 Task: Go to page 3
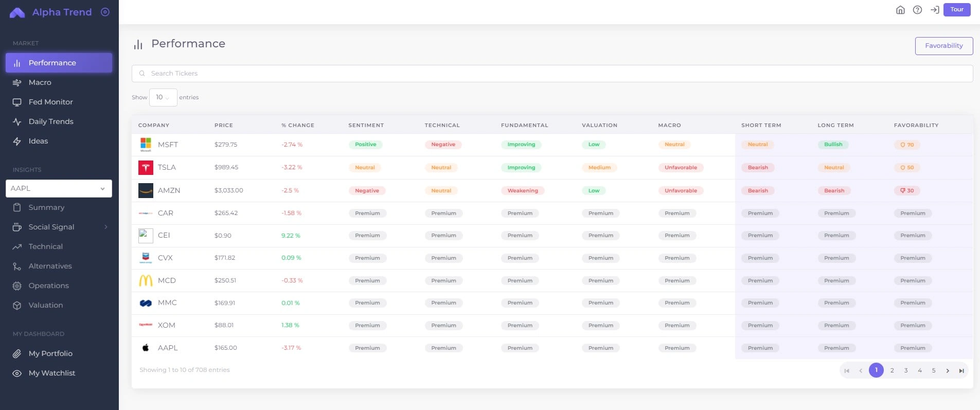coord(906,370)
